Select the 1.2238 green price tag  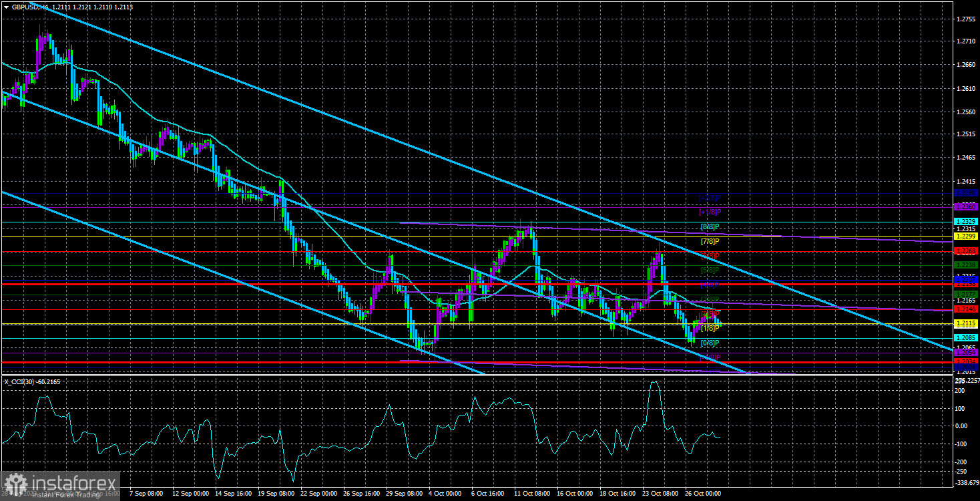click(x=967, y=265)
